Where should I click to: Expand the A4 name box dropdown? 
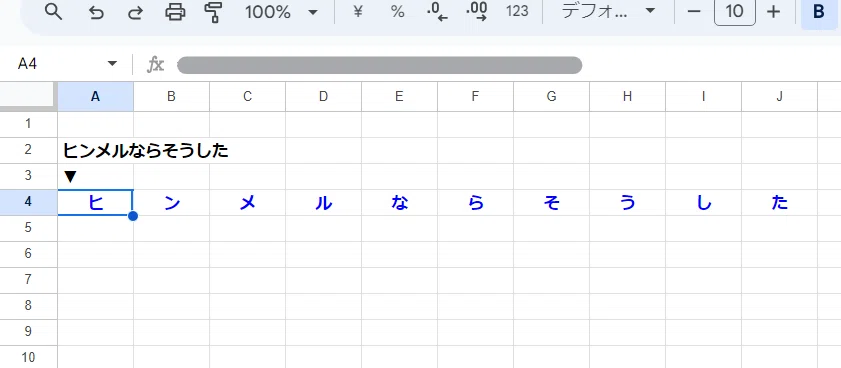(112, 64)
